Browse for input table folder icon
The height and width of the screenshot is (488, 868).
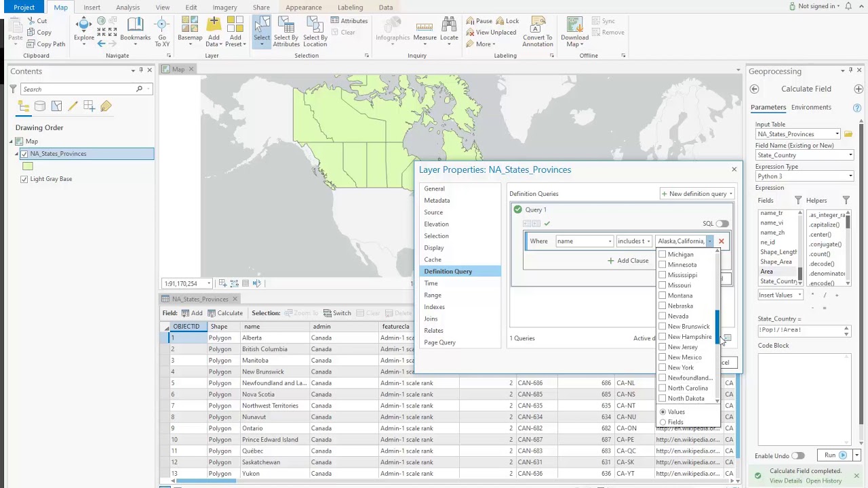848,134
